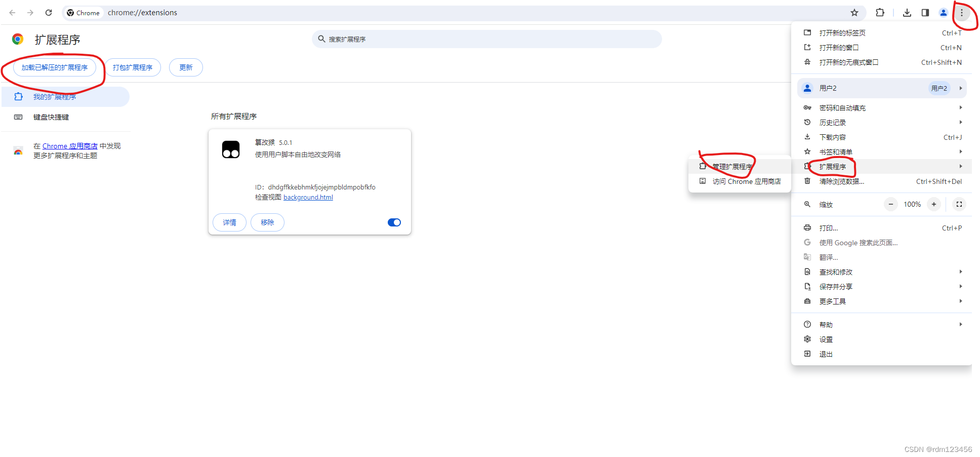Select 我的扩展程序 in sidebar

[65, 97]
